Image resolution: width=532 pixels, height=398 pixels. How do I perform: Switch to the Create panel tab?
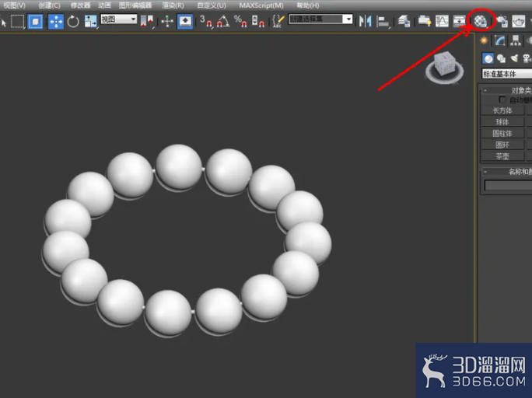484,40
